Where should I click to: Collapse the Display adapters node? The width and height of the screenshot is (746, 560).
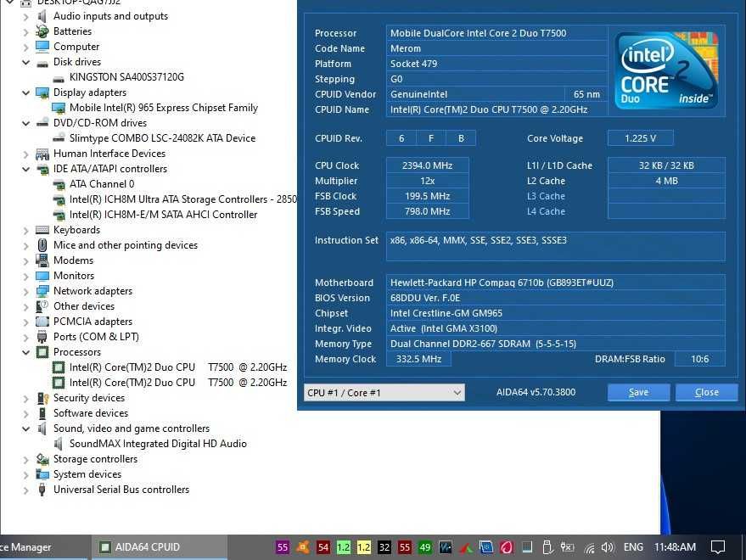click(25, 92)
